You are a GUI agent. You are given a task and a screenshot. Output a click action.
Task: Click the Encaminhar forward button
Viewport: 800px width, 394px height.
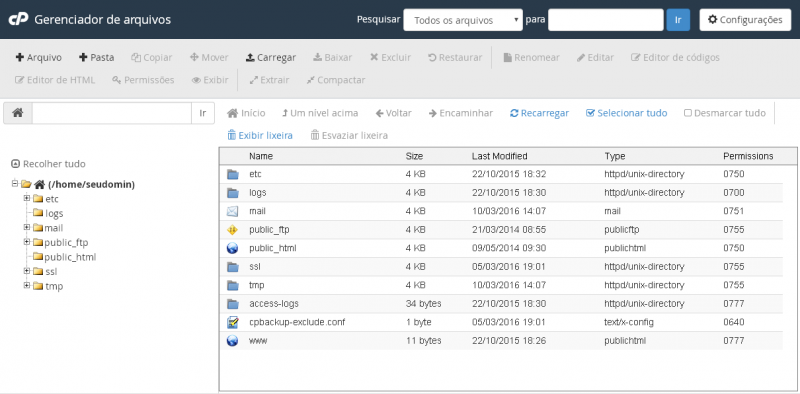point(461,113)
